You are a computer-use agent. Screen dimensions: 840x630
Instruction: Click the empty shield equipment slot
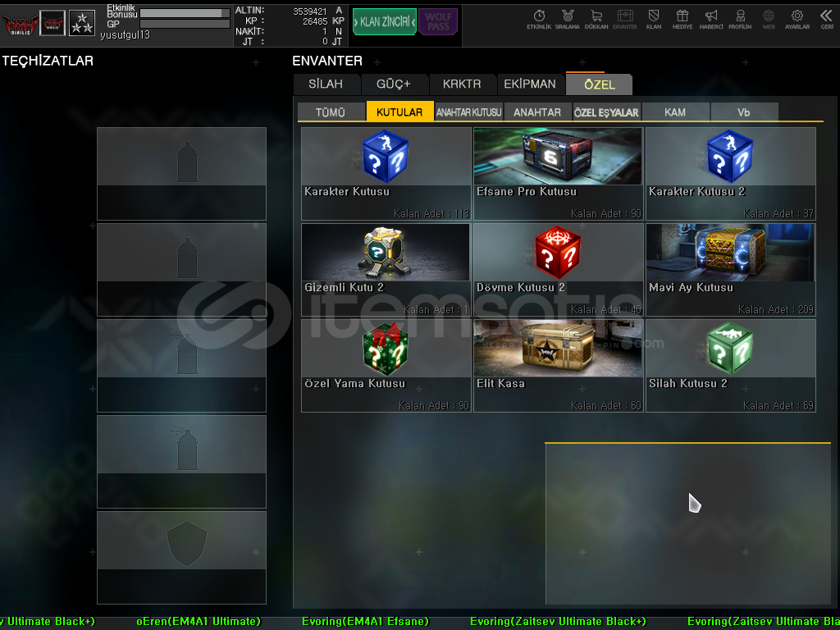coord(181,558)
